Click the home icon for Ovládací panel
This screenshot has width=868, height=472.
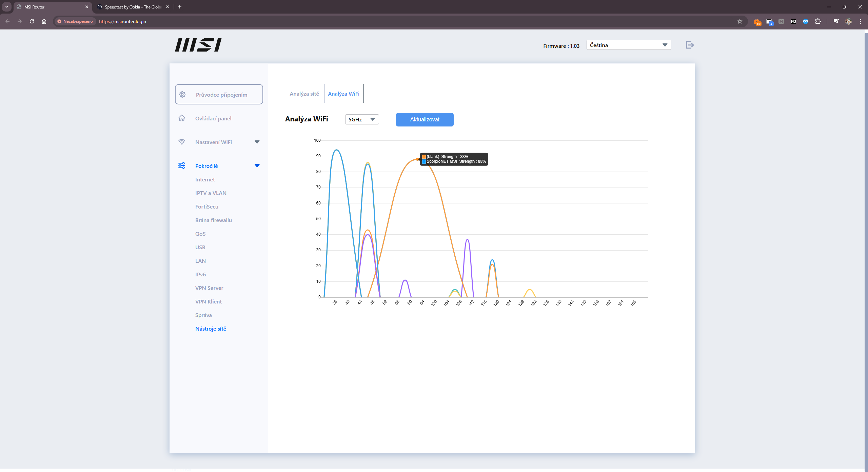click(x=182, y=118)
